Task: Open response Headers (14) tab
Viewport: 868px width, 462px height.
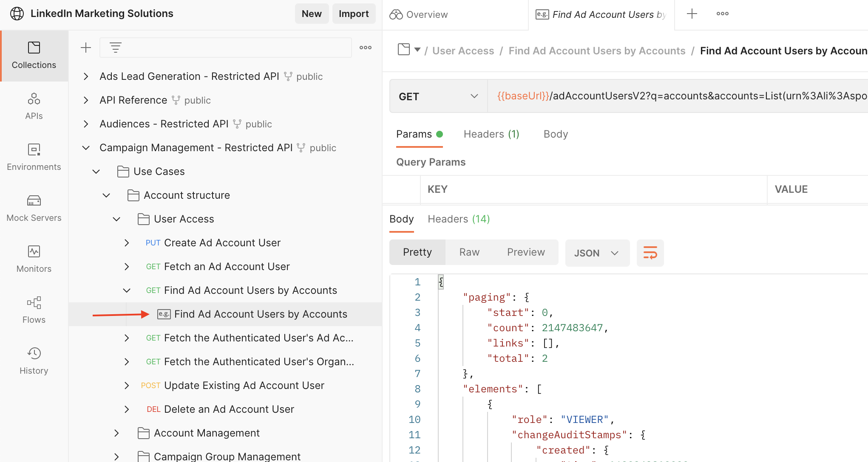Action: coord(459,219)
